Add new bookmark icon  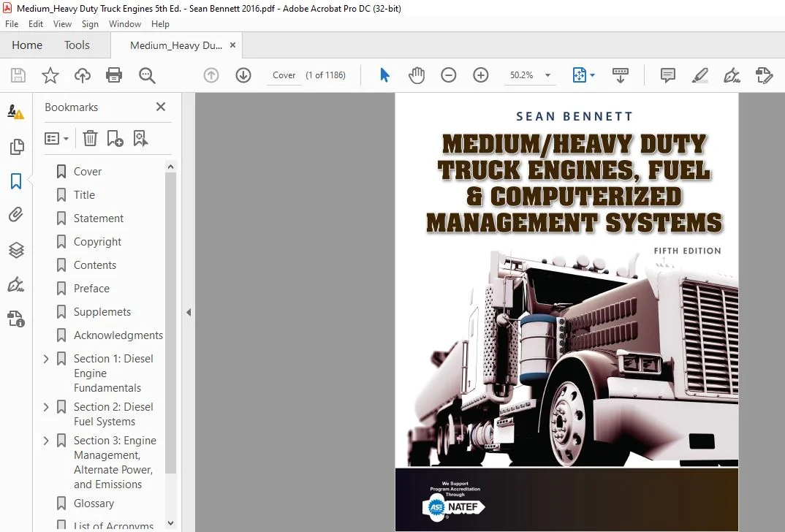point(115,138)
